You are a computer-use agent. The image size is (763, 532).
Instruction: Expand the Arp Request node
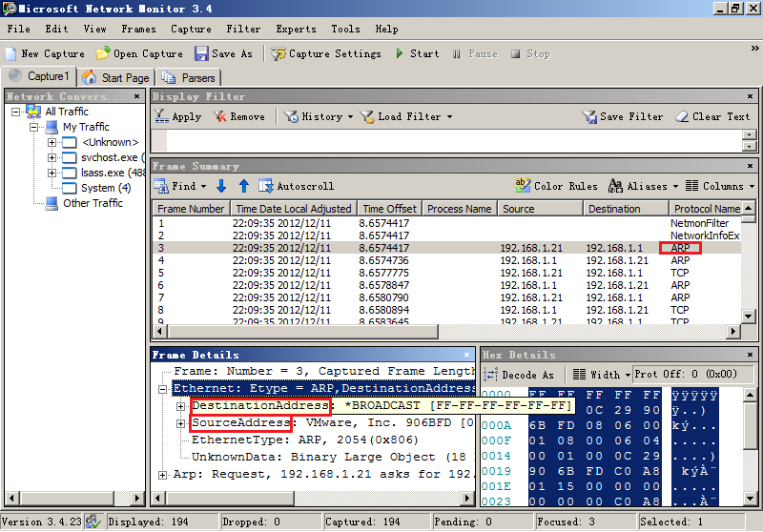click(x=163, y=475)
